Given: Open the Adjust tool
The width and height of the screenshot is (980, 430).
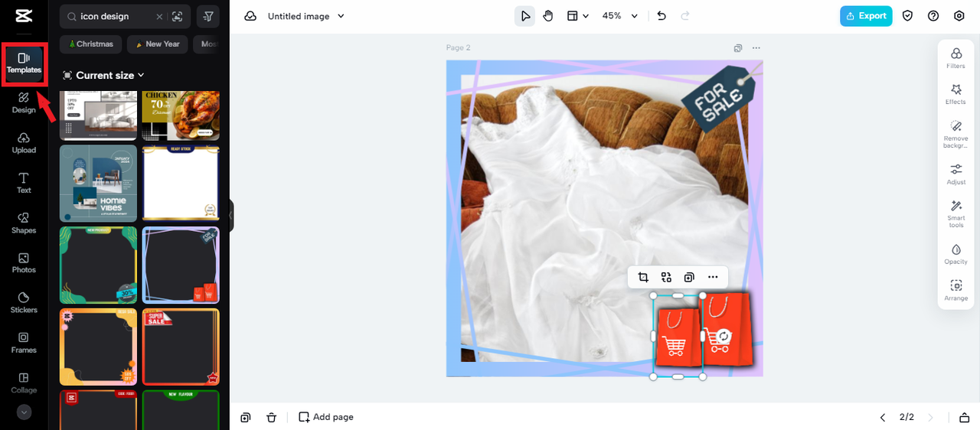Looking at the screenshot, I should [x=956, y=174].
